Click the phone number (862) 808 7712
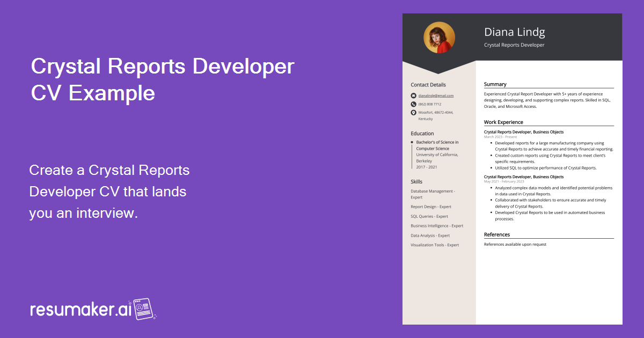This screenshot has width=644, height=338. (x=429, y=104)
